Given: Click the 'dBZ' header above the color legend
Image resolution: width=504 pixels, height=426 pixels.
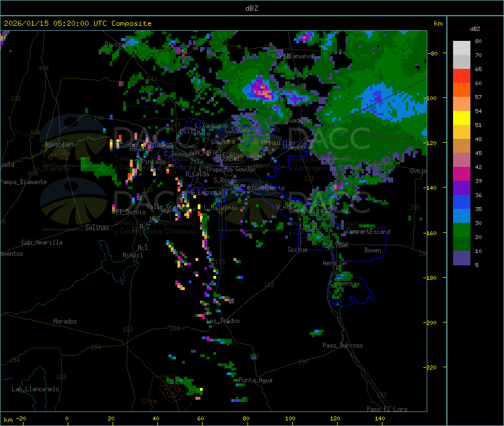Looking at the screenshot, I should [x=475, y=29].
